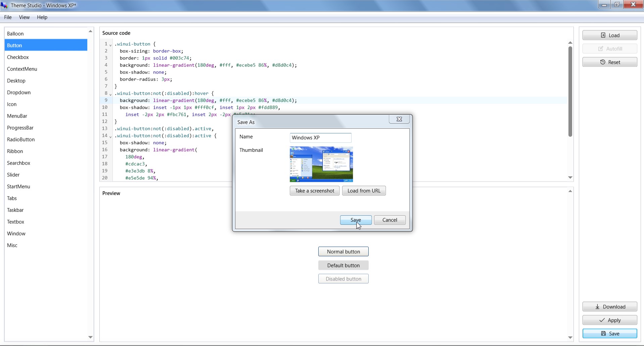Click the Windows XP thumbnail image
The image size is (644, 346).
click(x=321, y=164)
